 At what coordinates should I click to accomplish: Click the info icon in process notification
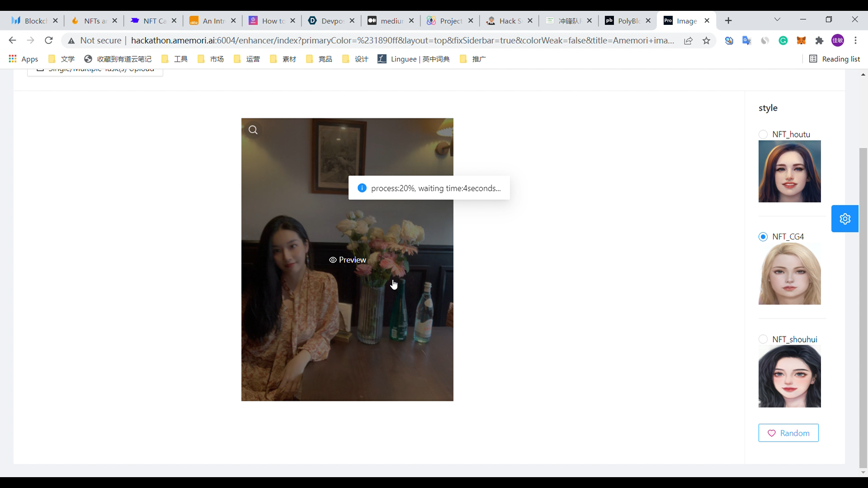coord(362,188)
